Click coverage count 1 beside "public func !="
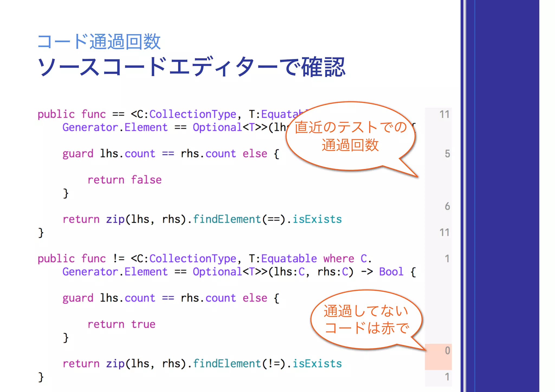Screen dimensions: 555x392 [x=447, y=259]
